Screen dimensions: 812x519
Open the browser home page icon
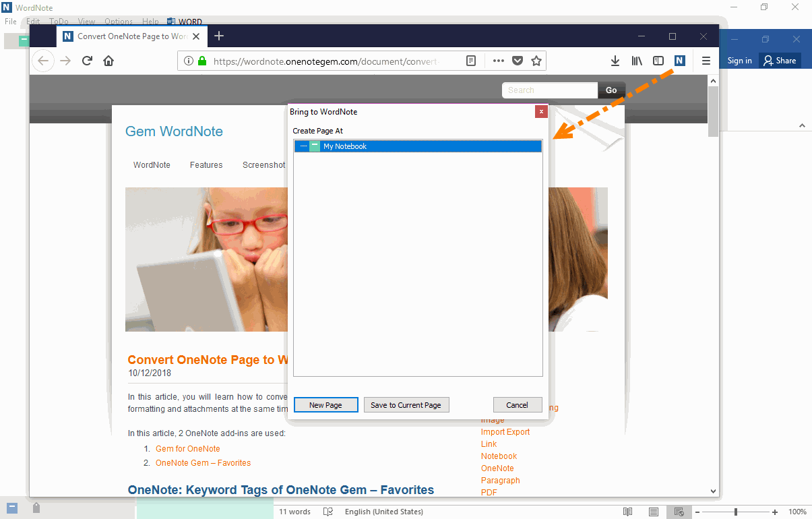coord(108,61)
